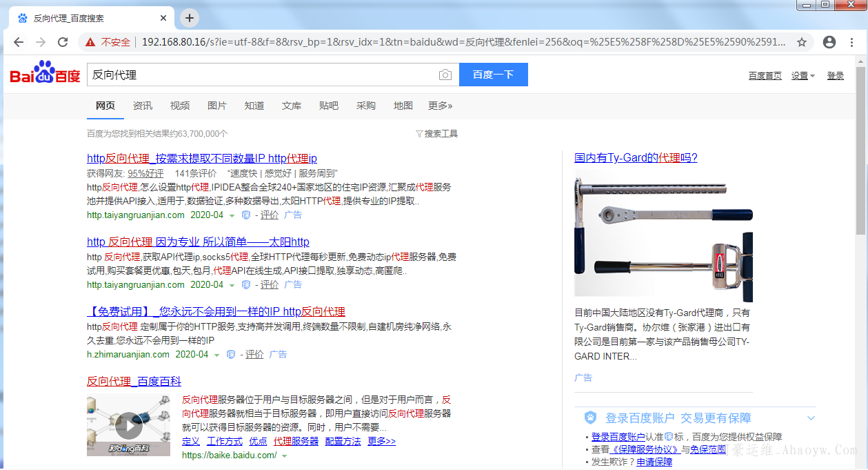This screenshot has height=470, width=868.
Task: Collapse the 登录百度账户 panel chevron
Action: 811,418
